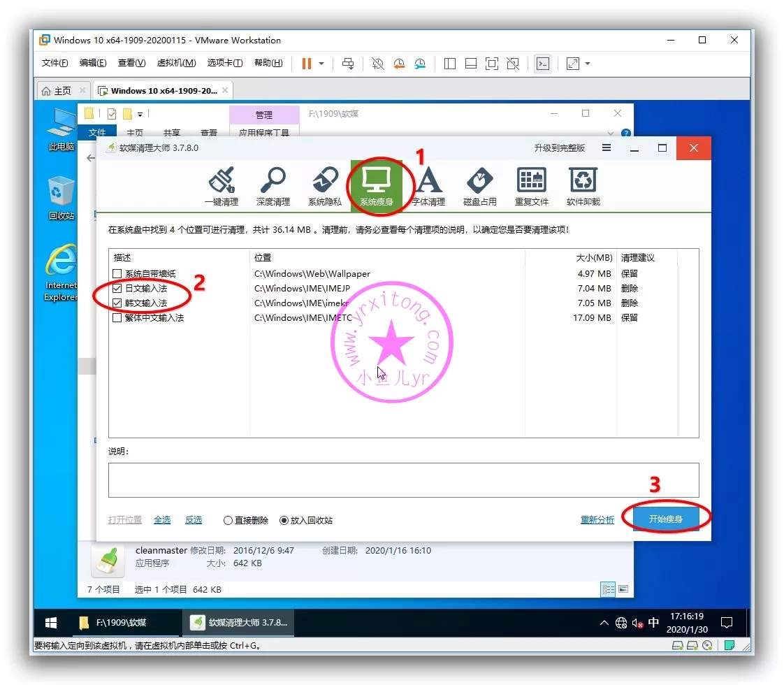Open the 系统隐私 privacy cleaner icon

(x=325, y=187)
